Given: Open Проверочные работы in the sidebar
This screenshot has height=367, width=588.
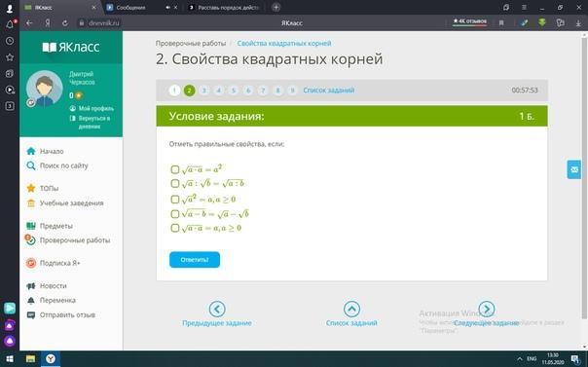Looking at the screenshot, I should coord(75,240).
